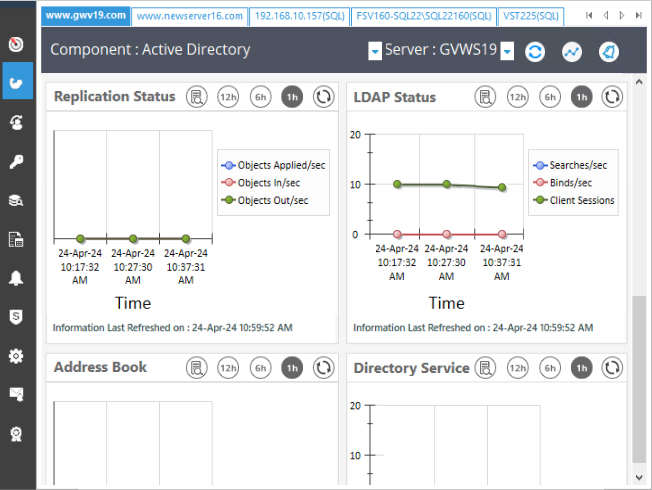Set LDAP Status range to 12h
The height and width of the screenshot is (490, 652).
click(x=518, y=97)
